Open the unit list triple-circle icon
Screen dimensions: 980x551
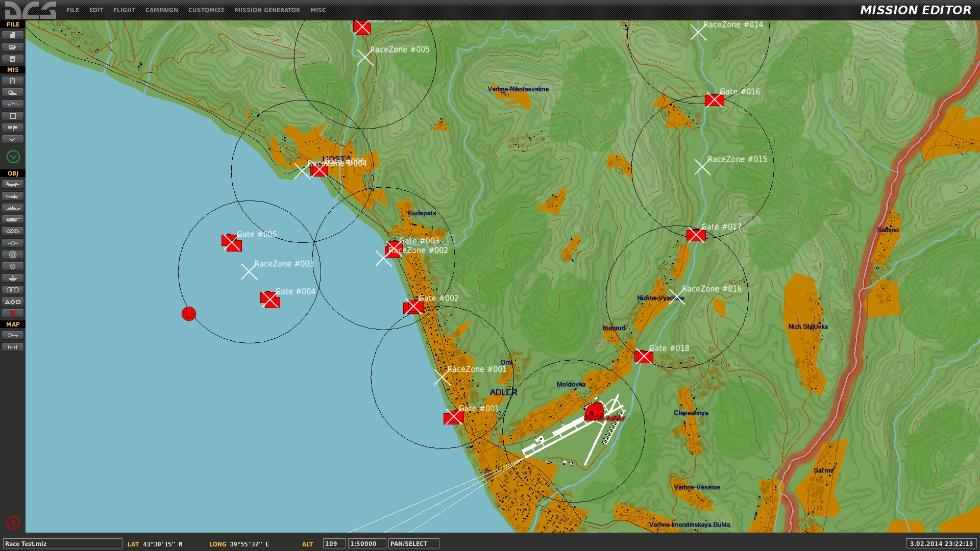pos(13,290)
